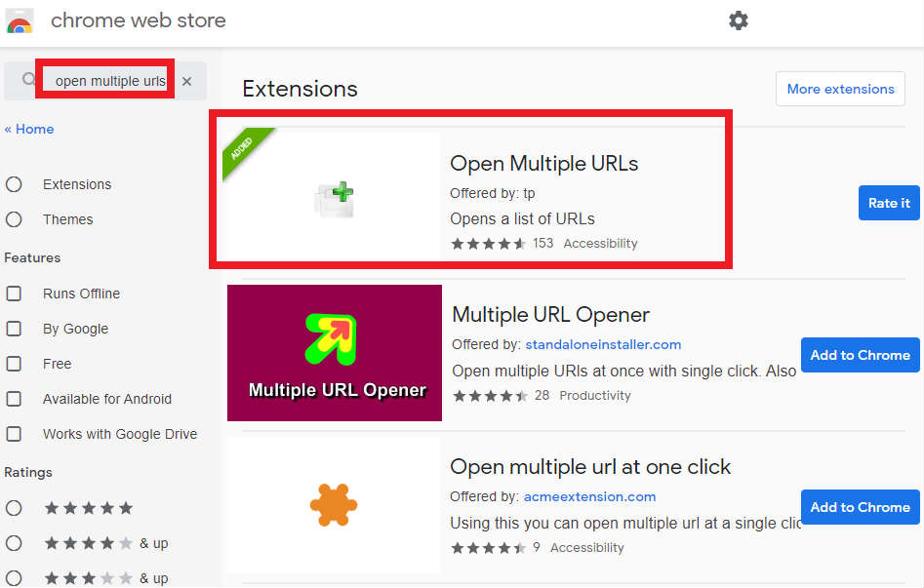Viewport: 924px width, 588px height.
Task: Click the More extensions button
Action: 840,89
